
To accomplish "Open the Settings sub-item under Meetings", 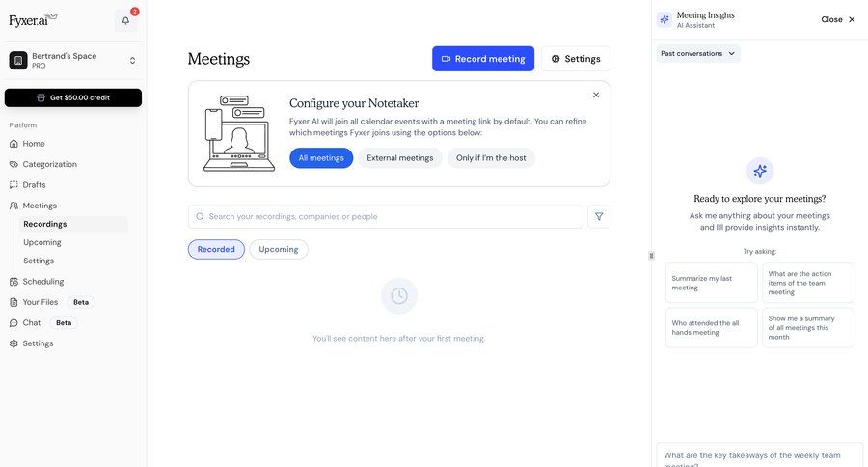I will (39, 261).
